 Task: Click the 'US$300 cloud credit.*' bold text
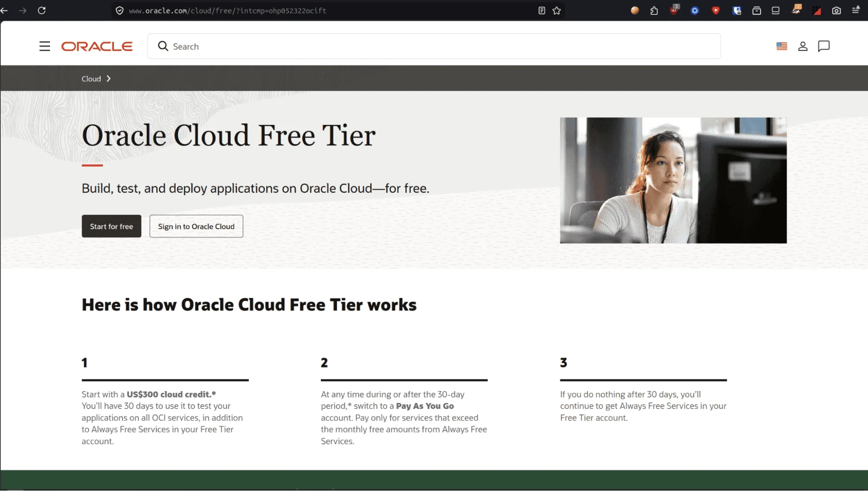(172, 394)
